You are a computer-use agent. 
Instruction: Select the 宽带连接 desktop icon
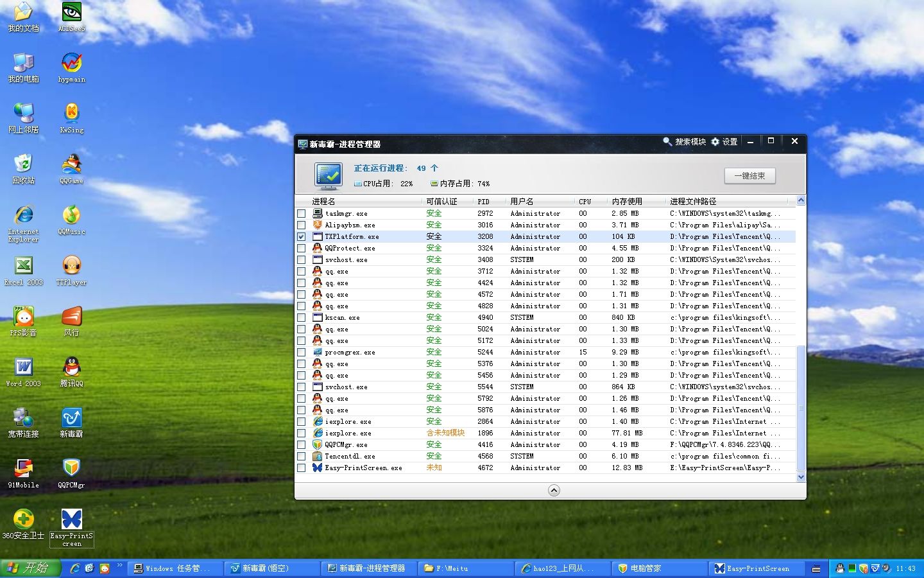23,423
